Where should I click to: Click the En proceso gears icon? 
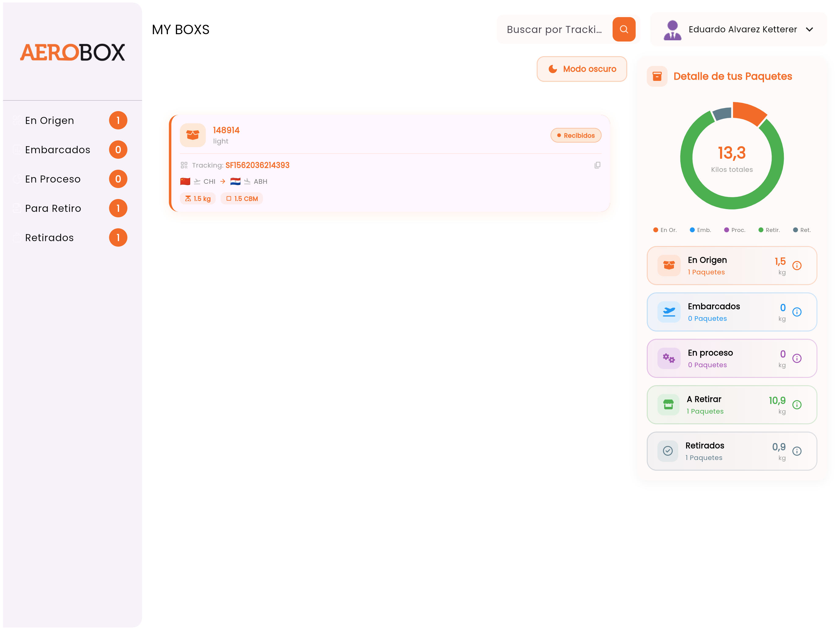[x=668, y=358]
